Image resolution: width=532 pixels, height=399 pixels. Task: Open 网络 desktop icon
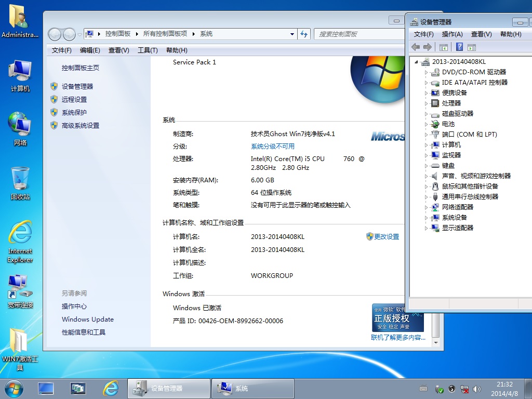click(x=20, y=129)
